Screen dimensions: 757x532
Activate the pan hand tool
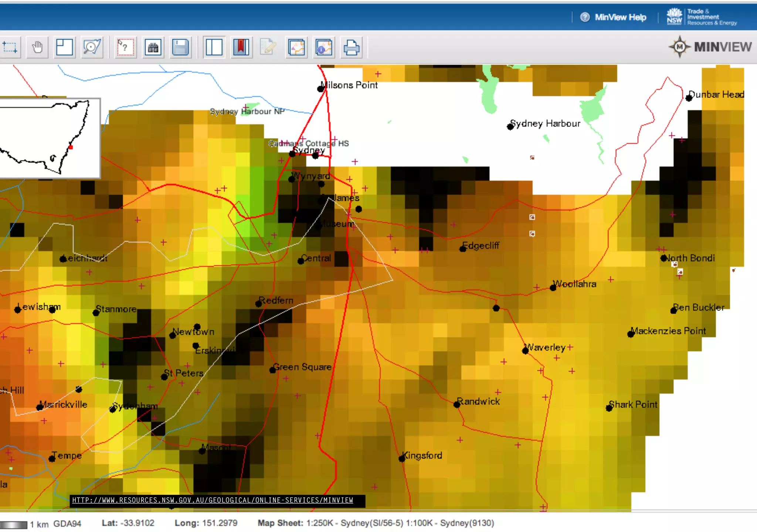tap(37, 47)
